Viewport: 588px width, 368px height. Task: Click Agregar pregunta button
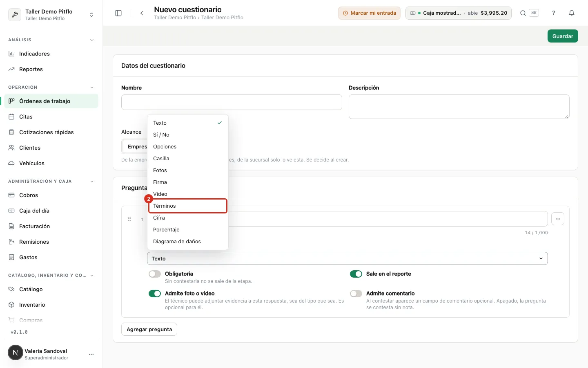149,329
